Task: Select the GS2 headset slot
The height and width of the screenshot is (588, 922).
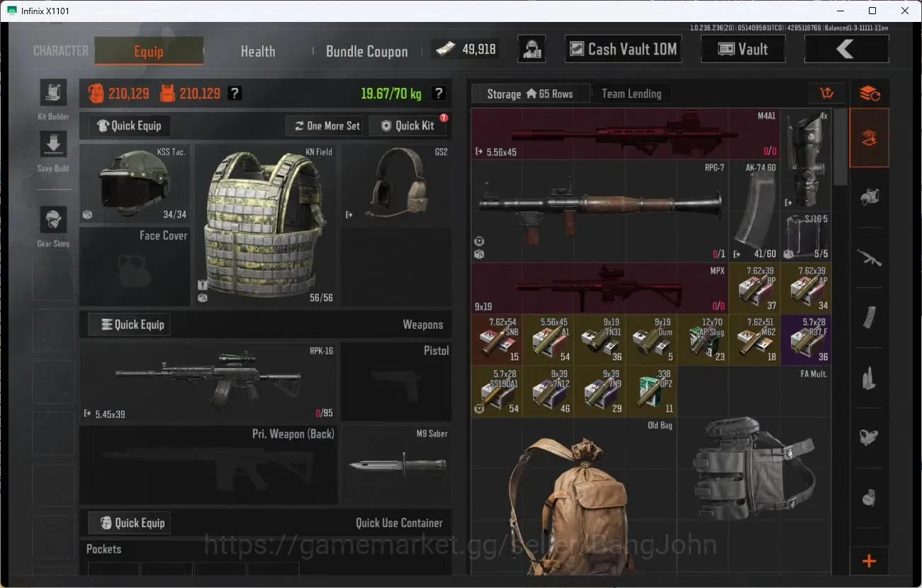Action: tap(396, 184)
